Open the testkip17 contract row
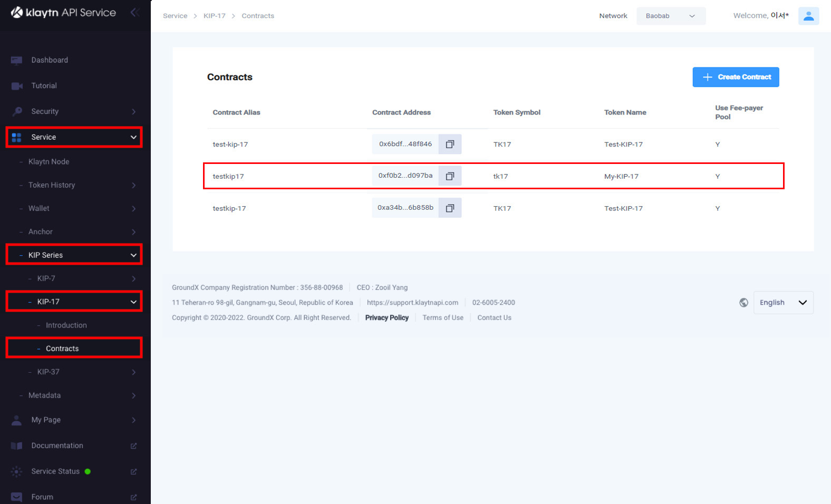This screenshot has width=831, height=504. (493, 176)
